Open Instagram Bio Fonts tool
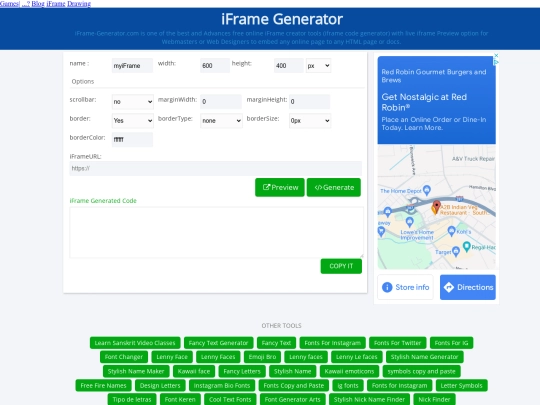The image size is (540, 405). click(x=222, y=385)
